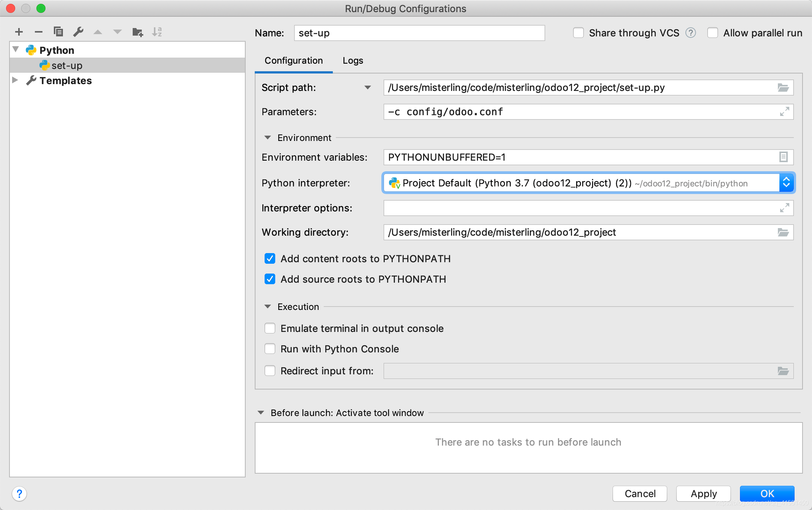
Task: Browse working directory using the folder icon
Action: (x=783, y=232)
